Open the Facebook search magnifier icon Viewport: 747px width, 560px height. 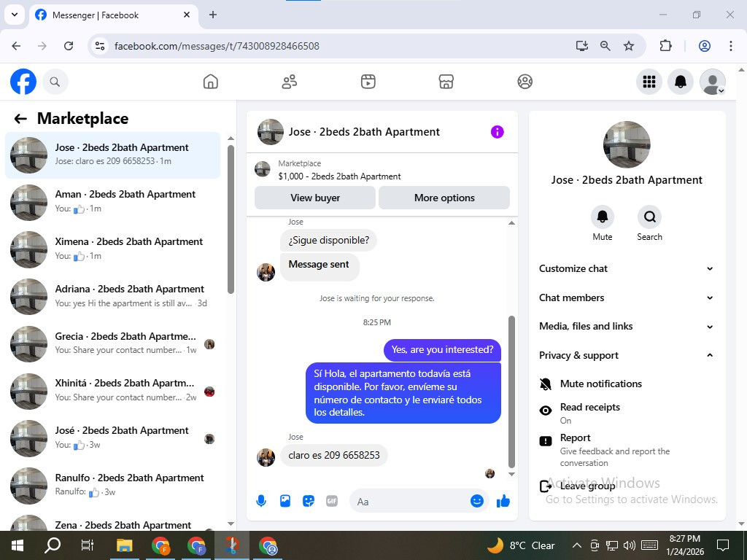pyautogui.click(x=55, y=82)
